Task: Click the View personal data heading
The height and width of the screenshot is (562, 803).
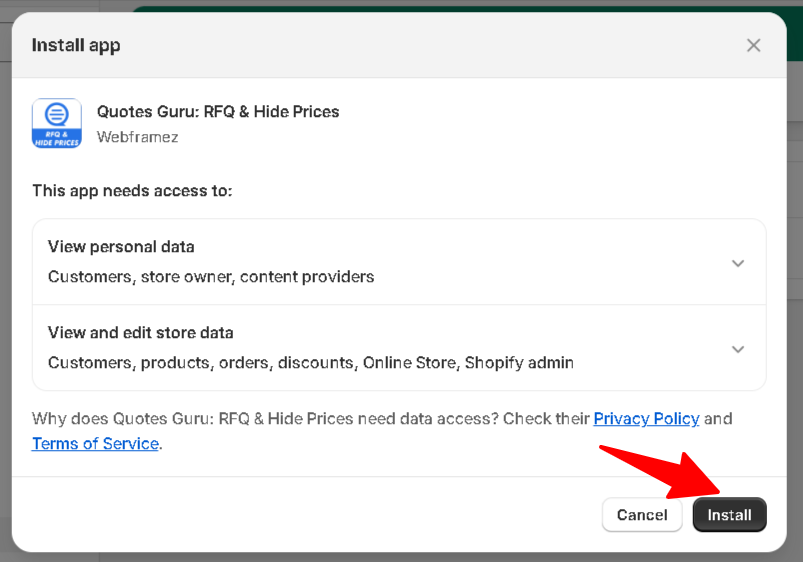Action: (x=121, y=246)
